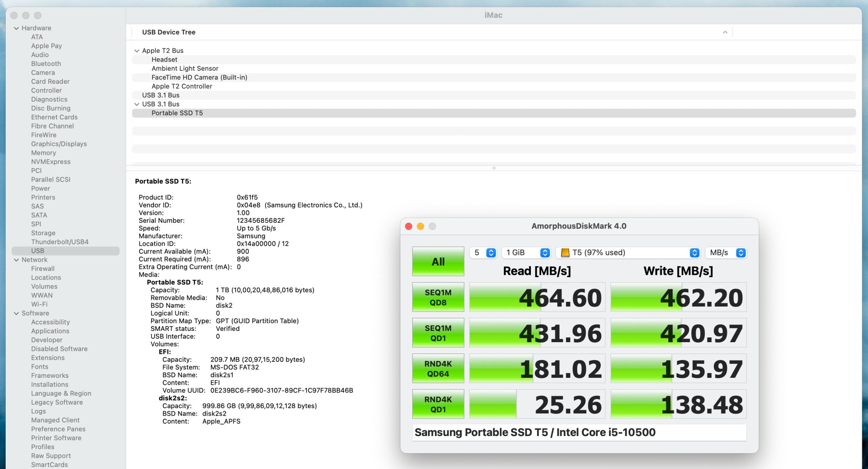Open Graphics/Displays in the sidebar
Screen dimensions: 868x469
click(x=59, y=144)
